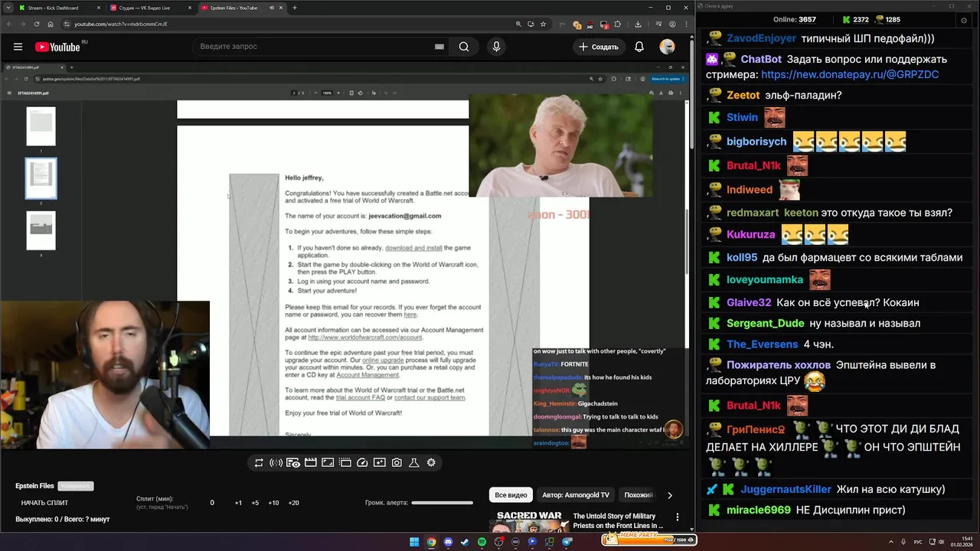980x551 pixels.
Task: Click the YouTube search magnifier button
Action: click(464, 47)
